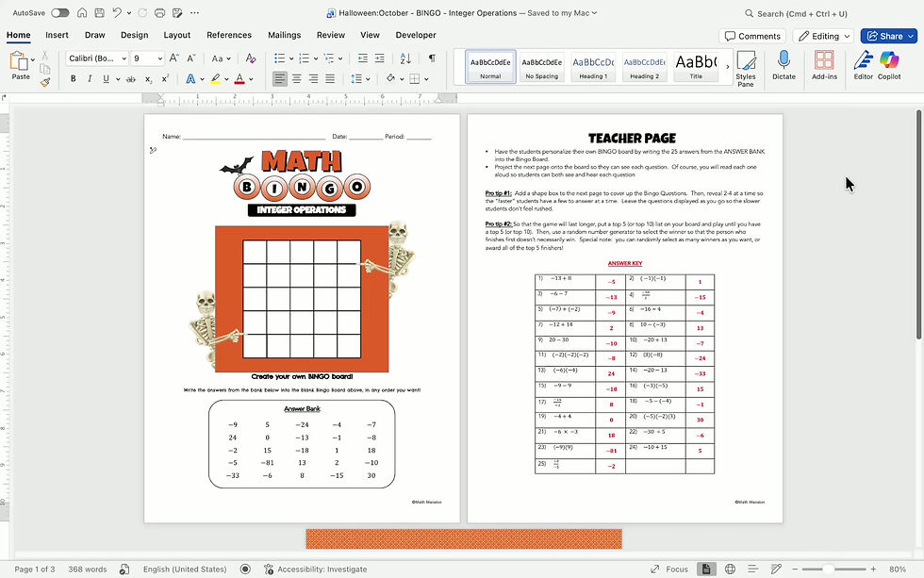Open the borders dropdown arrow
Screen dimensions: 924x578
tap(426, 79)
